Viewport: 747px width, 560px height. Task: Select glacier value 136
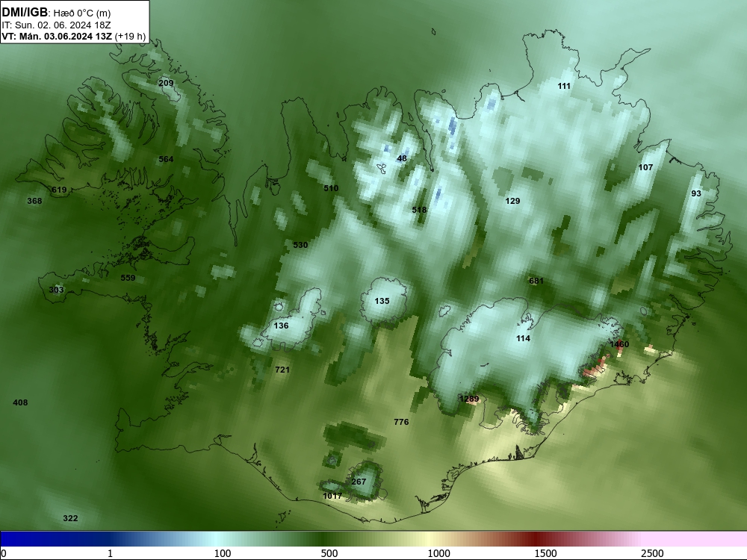tap(281, 326)
